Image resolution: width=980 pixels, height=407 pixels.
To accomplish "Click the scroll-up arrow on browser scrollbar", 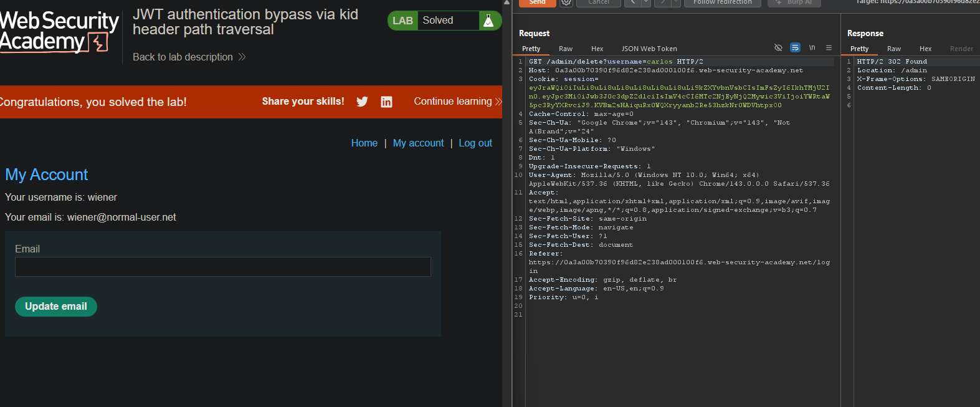I will pyautogui.click(x=507, y=3).
